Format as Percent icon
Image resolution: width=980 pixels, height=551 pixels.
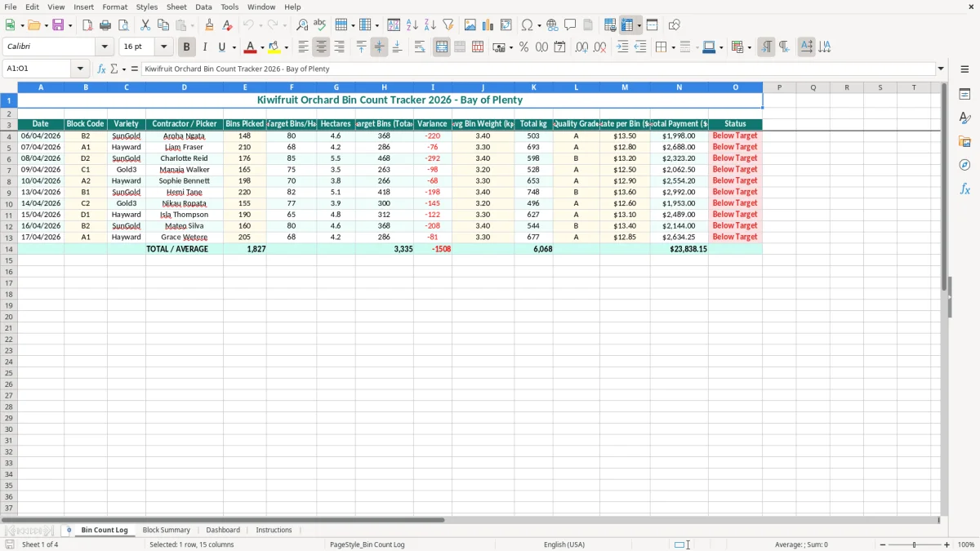point(524,47)
